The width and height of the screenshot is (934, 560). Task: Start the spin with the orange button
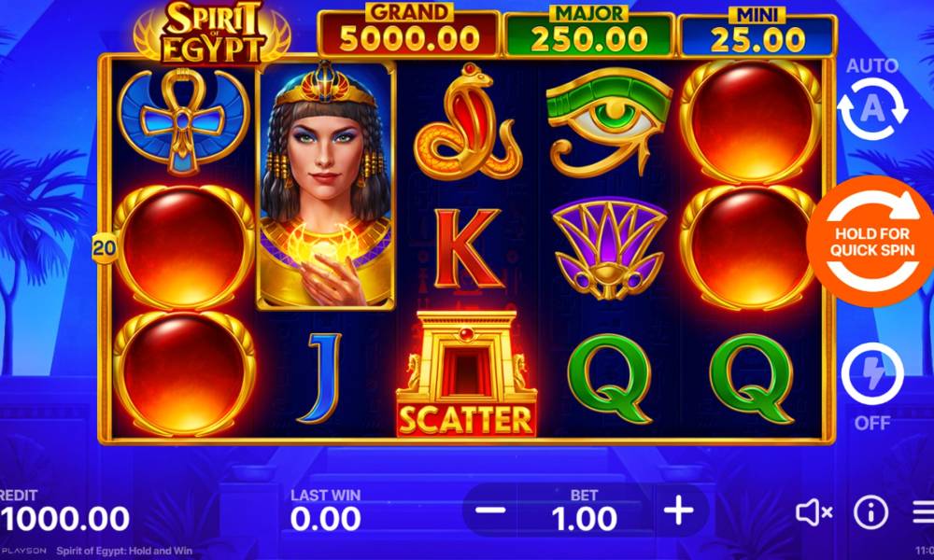(x=871, y=241)
